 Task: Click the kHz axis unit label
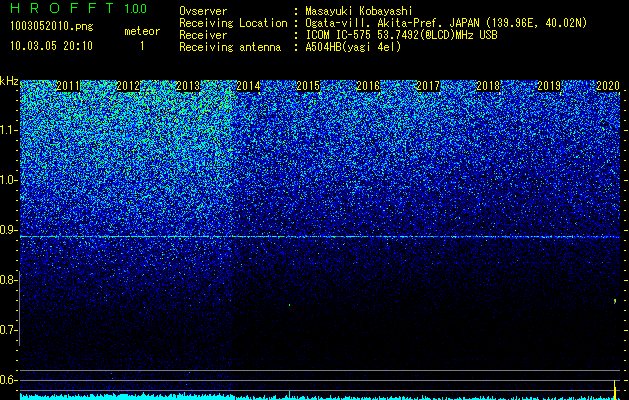9,81
